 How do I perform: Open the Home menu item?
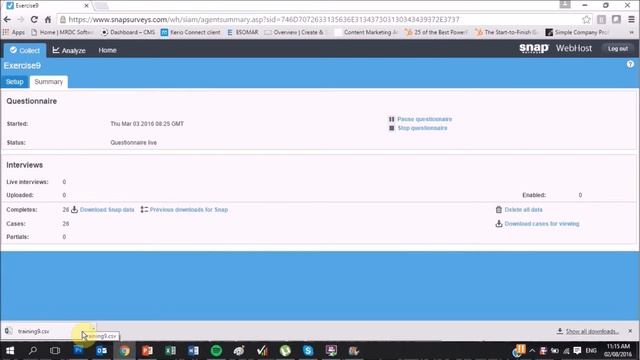point(107,50)
